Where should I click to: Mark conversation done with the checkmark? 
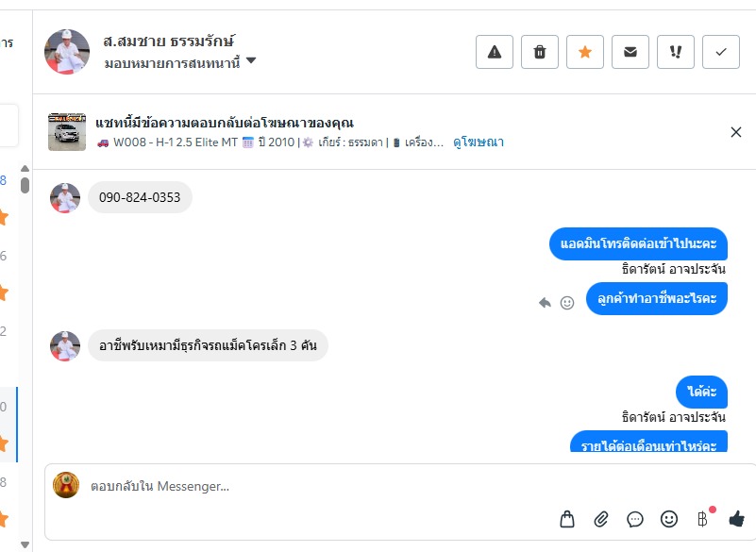point(721,53)
